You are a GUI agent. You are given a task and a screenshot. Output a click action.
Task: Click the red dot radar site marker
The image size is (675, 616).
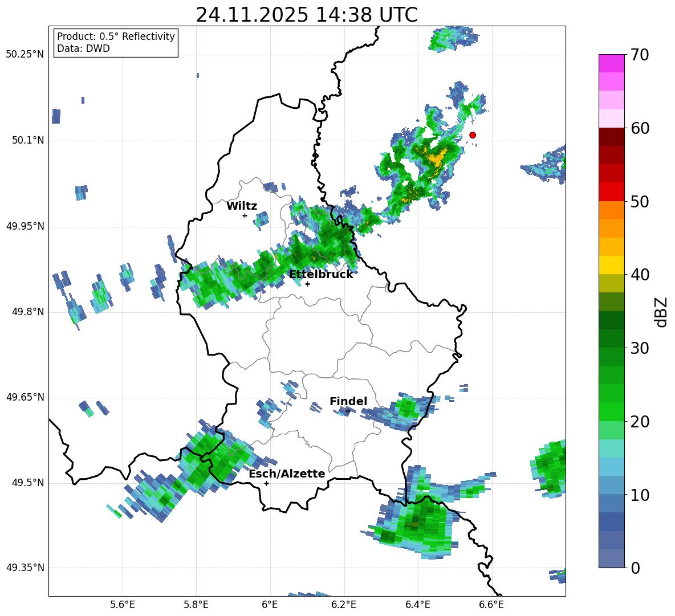(472, 135)
